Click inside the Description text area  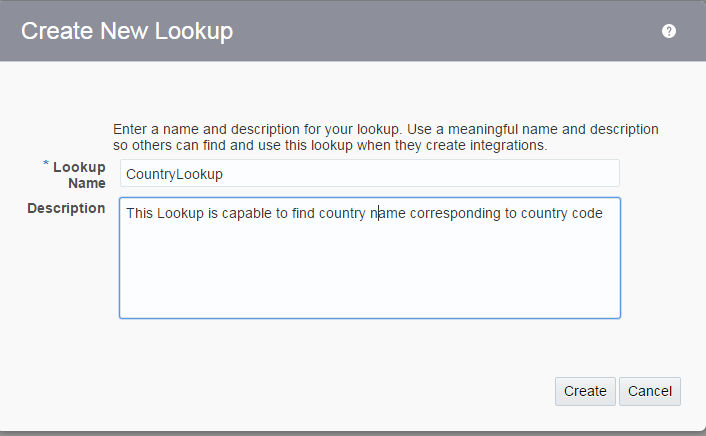(x=370, y=258)
